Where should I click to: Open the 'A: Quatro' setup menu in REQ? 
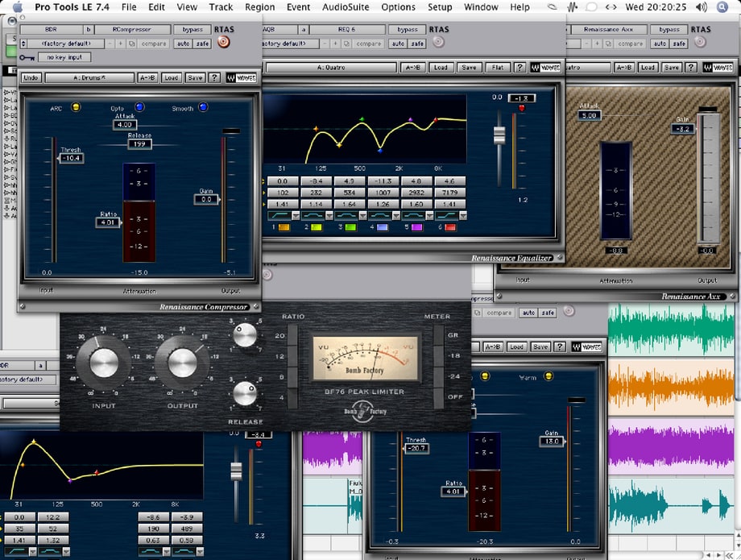tap(331, 68)
